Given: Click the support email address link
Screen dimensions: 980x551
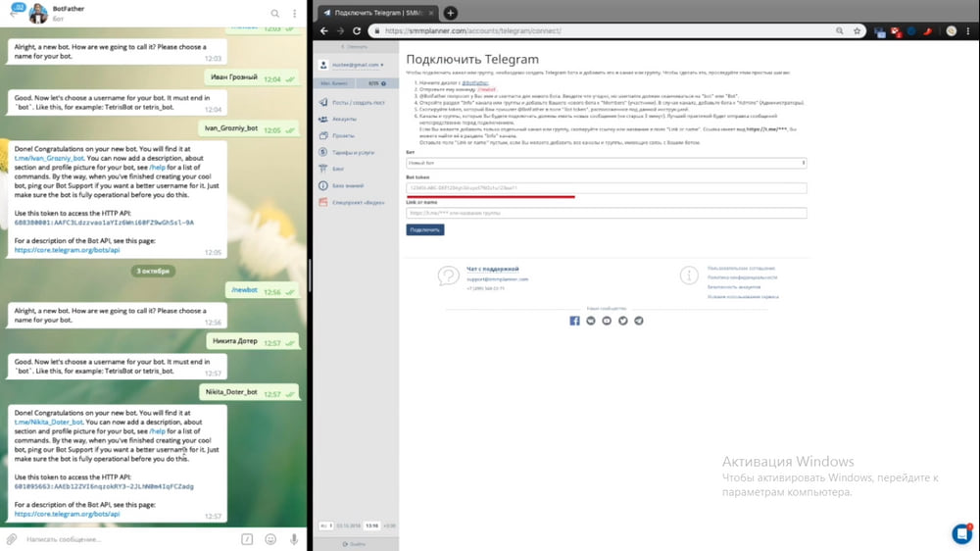Looking at the screenshot, I should pyautogui.click(x=498, y=279).
